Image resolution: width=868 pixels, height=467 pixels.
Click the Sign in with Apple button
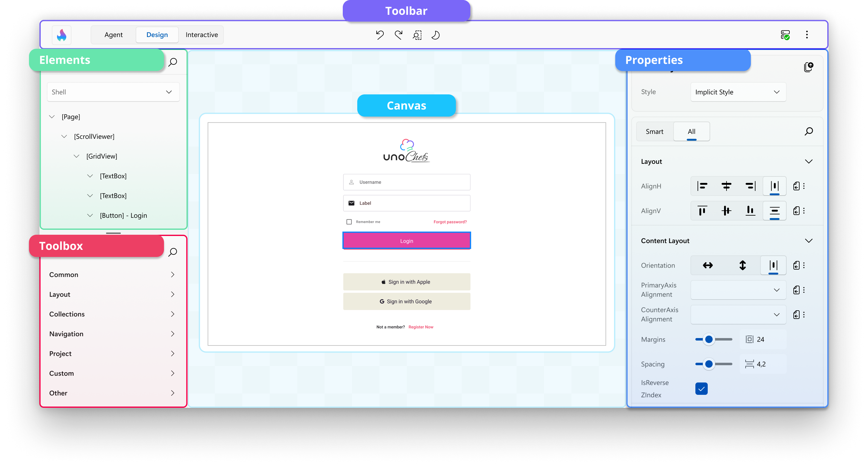(x=406, y=282)
